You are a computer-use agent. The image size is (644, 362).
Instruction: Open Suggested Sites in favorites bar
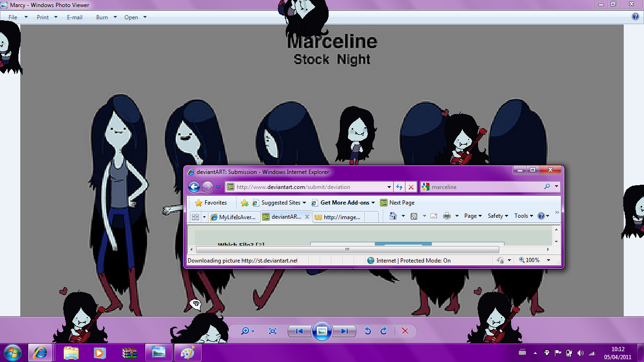coord(279,203)
